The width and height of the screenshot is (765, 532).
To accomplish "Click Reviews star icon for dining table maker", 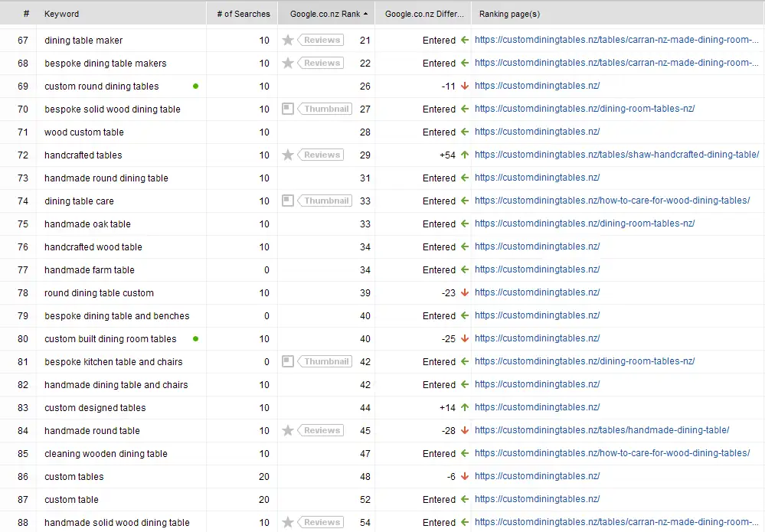I will click(x=288, y=40).
